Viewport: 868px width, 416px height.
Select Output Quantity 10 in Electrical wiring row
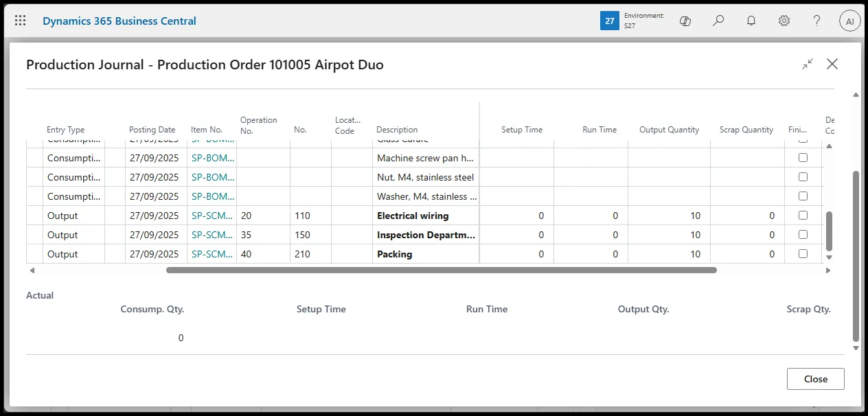click(x=669, y=216)
